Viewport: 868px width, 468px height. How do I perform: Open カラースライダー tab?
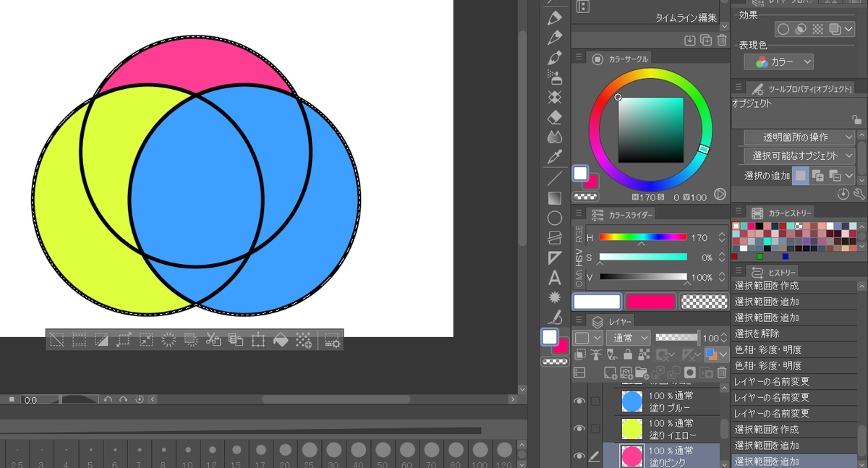coord(623,215)
